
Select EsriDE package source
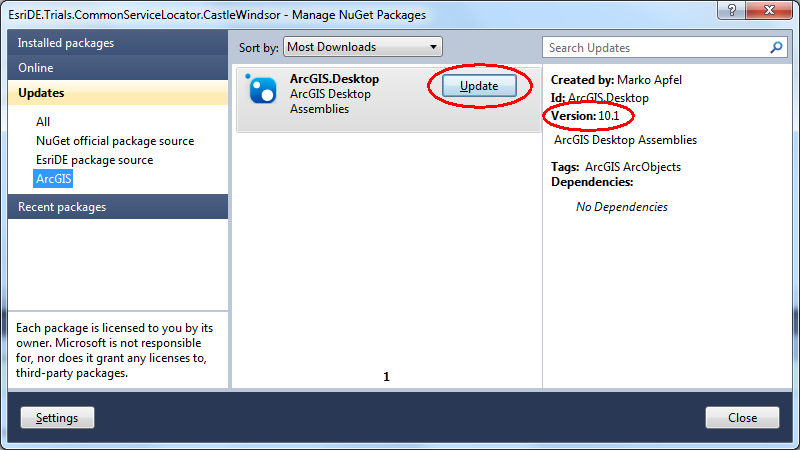click(94, 160)
